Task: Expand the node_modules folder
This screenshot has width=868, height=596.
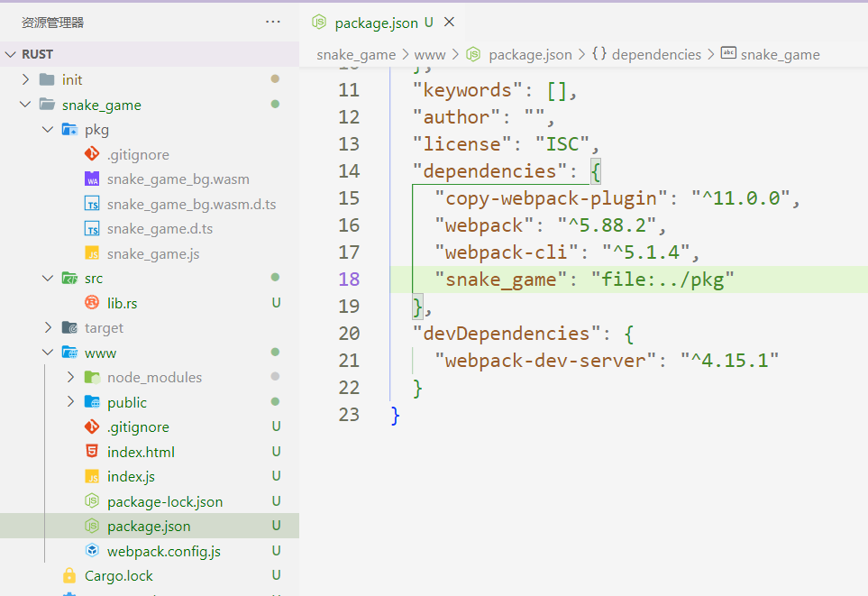Action: pos(70,378)
